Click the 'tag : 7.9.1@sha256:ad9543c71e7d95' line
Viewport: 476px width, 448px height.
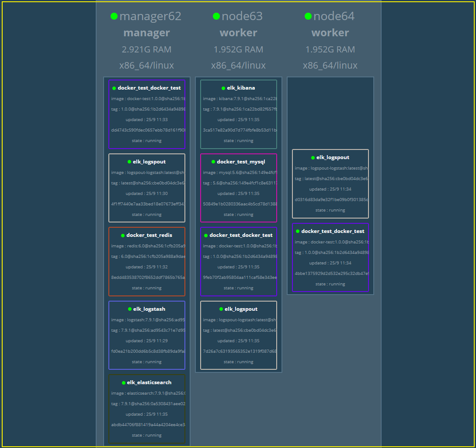tap(148, 330)
